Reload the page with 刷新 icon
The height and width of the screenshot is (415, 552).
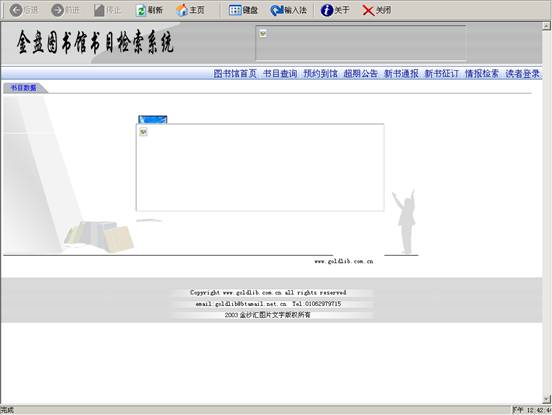tap(141, 11)
